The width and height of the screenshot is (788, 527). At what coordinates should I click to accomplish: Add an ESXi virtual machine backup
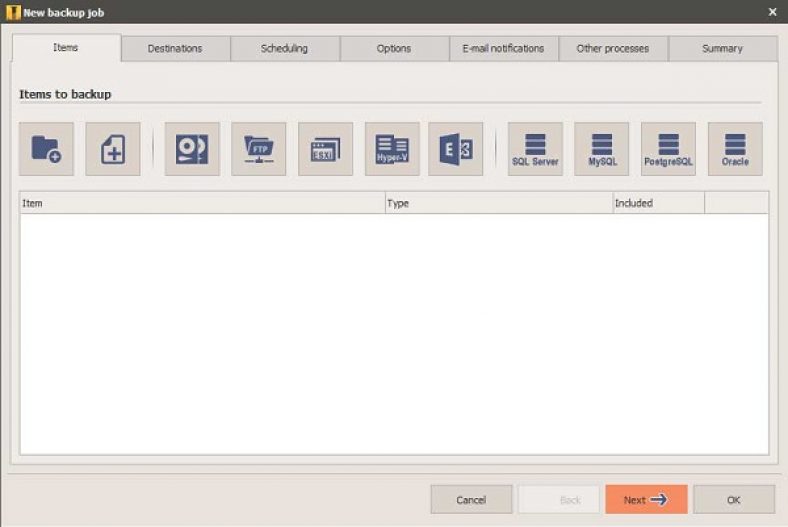pyautogui.click(x=325, y=149)
